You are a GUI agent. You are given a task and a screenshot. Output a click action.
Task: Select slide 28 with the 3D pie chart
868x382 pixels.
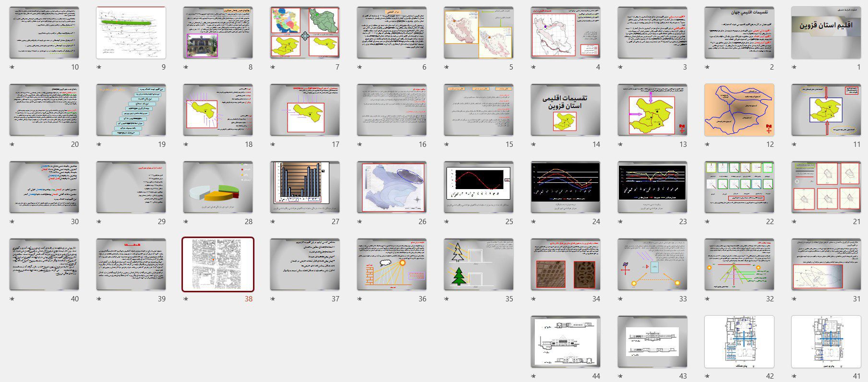[x=217, y=187]
